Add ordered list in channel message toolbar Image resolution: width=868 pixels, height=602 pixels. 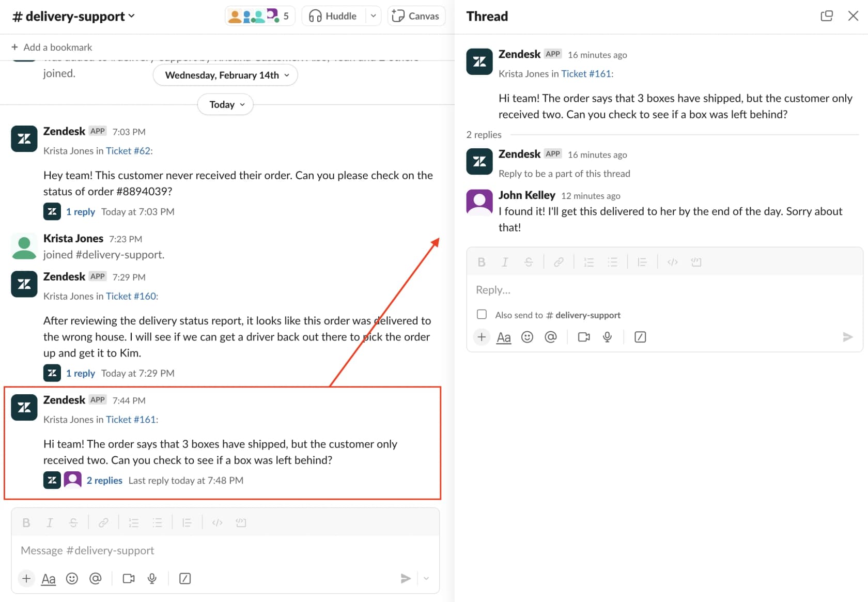(133, 523)
